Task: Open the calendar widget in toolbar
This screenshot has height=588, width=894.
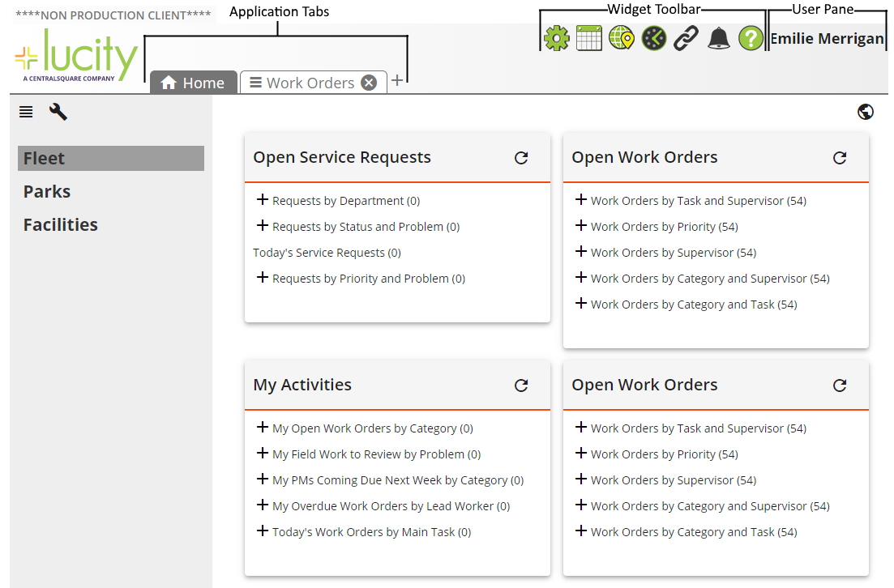Action: click(589, 38)
